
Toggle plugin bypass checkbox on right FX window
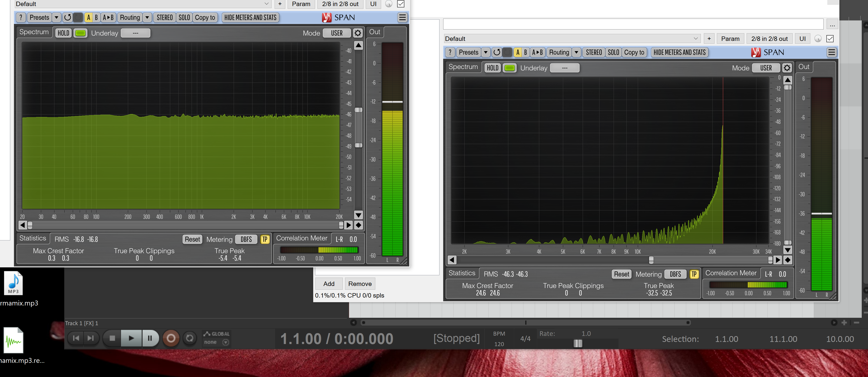tap(830, 39)
